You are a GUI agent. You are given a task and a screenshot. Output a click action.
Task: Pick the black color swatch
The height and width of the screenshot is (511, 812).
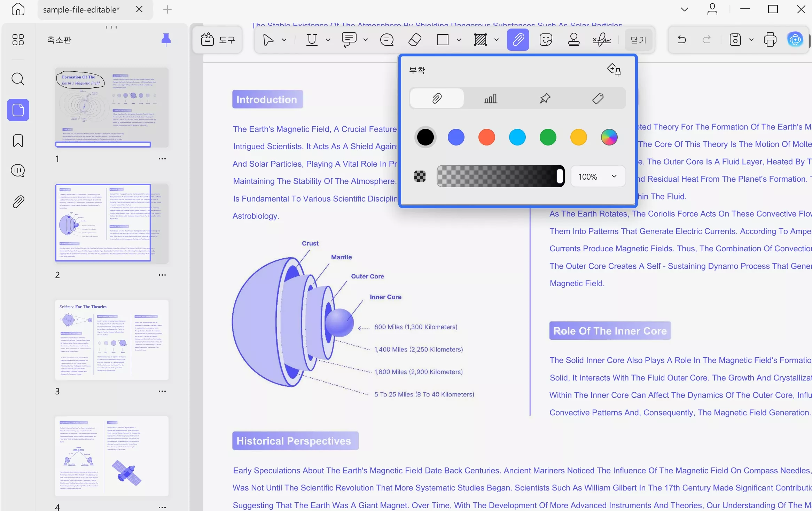pyautogui.click(x=425, y=137)
